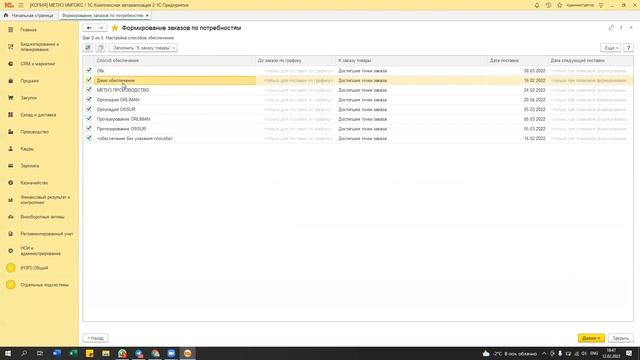The image size is (640, 360).
Task: Sort by К заказу товары column header
Action: pos(355,60)
